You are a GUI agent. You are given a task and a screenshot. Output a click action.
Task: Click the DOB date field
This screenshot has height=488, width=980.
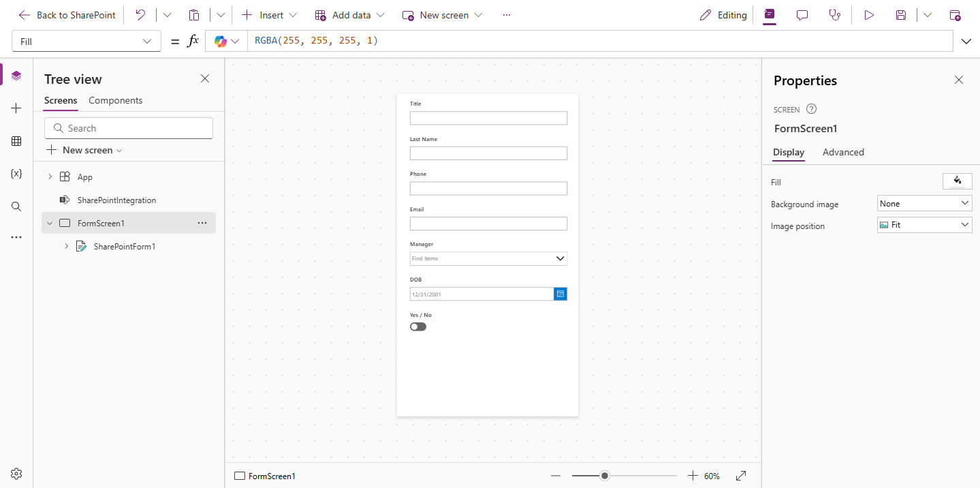click(481, 294)
